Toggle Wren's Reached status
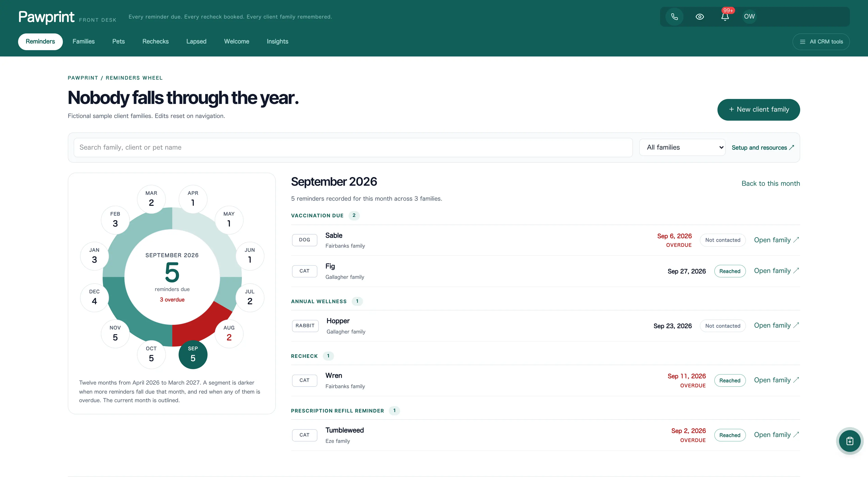Screen dimensions: 868x488 [x=729, y=380]
